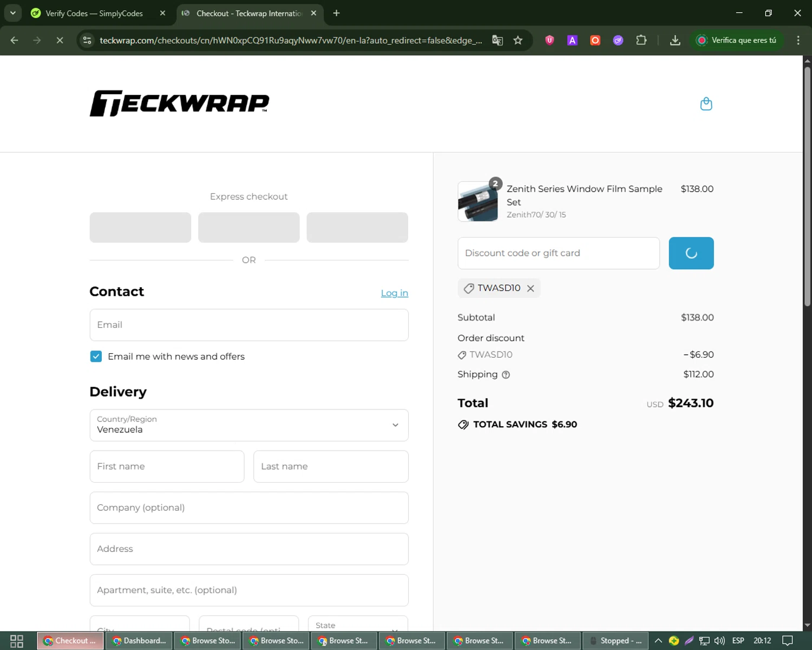Click the Apartment, suite field
This screenshot has width=812, height=650.
tap(249, 590)
